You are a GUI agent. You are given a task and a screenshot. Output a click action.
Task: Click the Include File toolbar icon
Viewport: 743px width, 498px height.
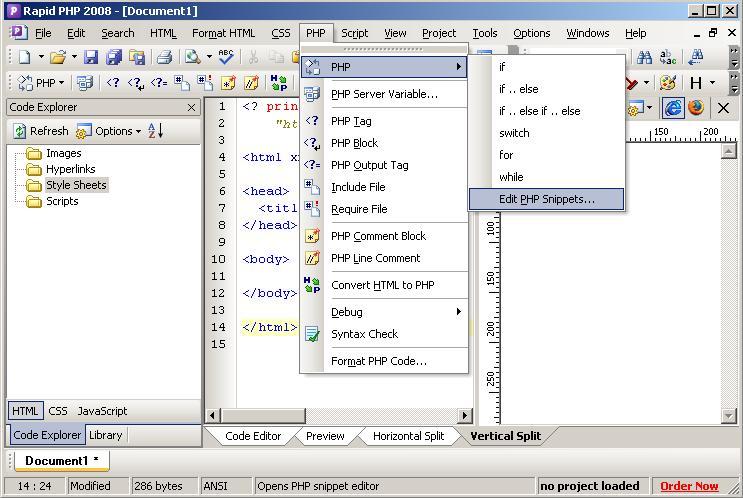tap(181, 83)
